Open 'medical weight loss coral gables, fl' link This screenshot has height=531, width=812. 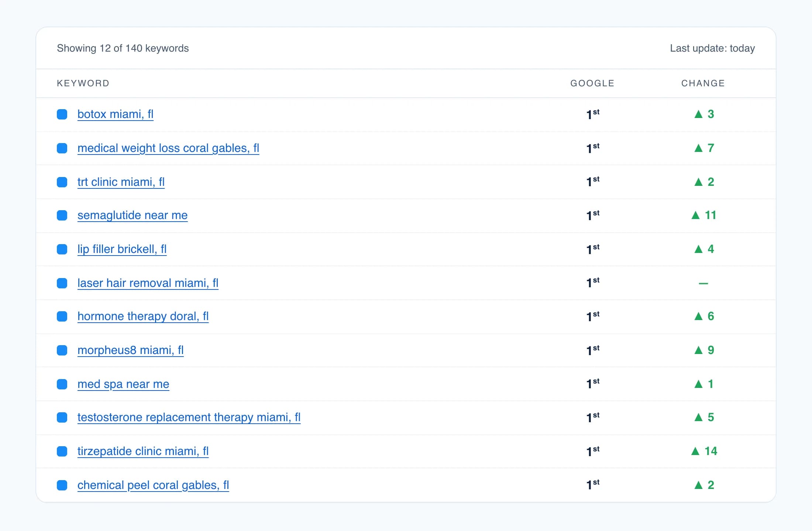(168, 148)
